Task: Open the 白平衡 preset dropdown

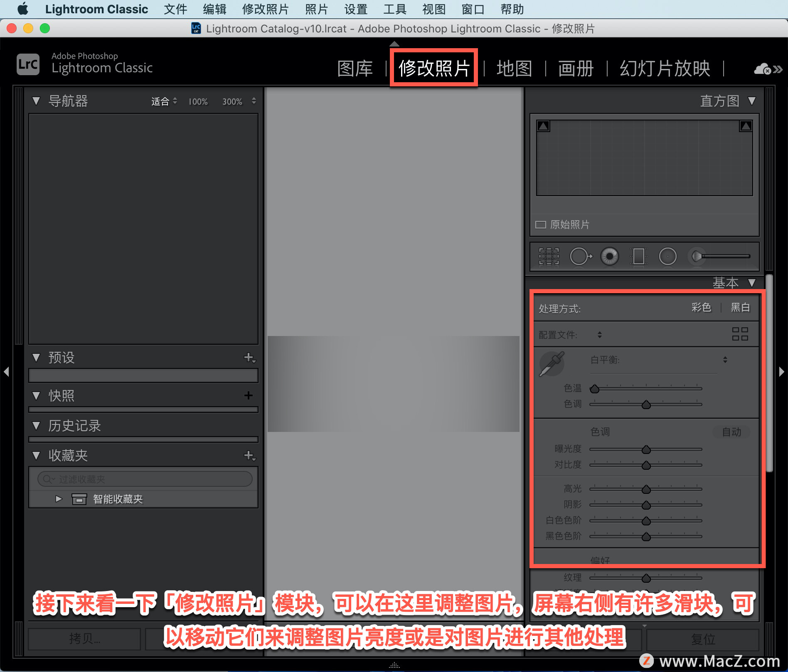Action: pyautogui.click(x=725, y=360)
